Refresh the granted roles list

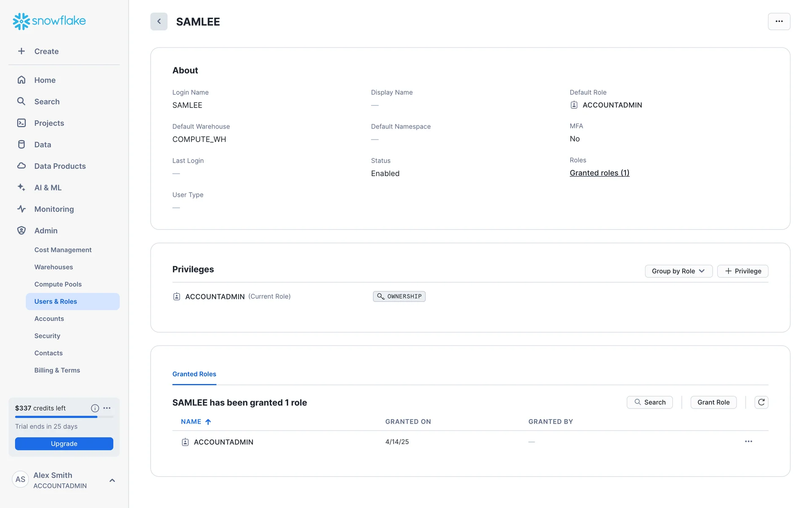tap(761, 402)
